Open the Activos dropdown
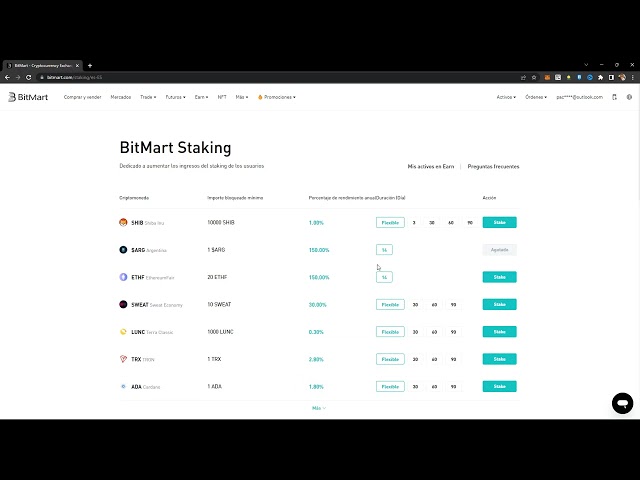 click(x=506, y=97)
